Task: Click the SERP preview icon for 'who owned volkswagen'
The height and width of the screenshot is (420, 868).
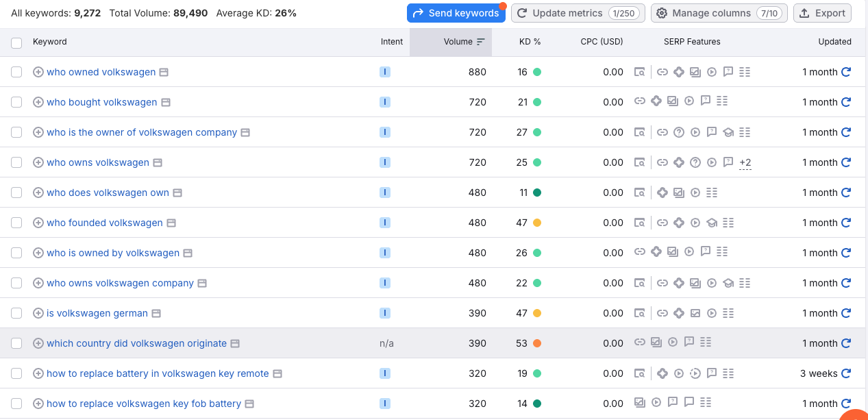Action: pyautogui.click(x=640, y=72)
